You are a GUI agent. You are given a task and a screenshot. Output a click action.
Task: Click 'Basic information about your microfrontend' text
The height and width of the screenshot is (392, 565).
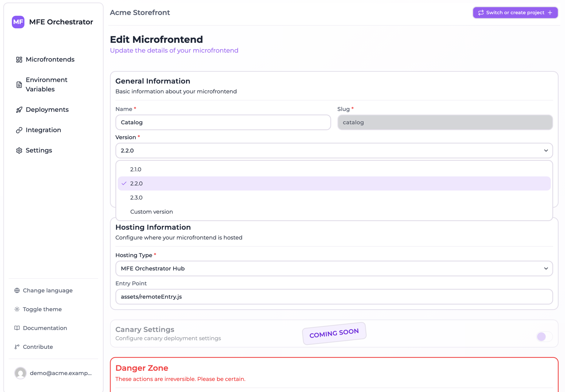176,91
